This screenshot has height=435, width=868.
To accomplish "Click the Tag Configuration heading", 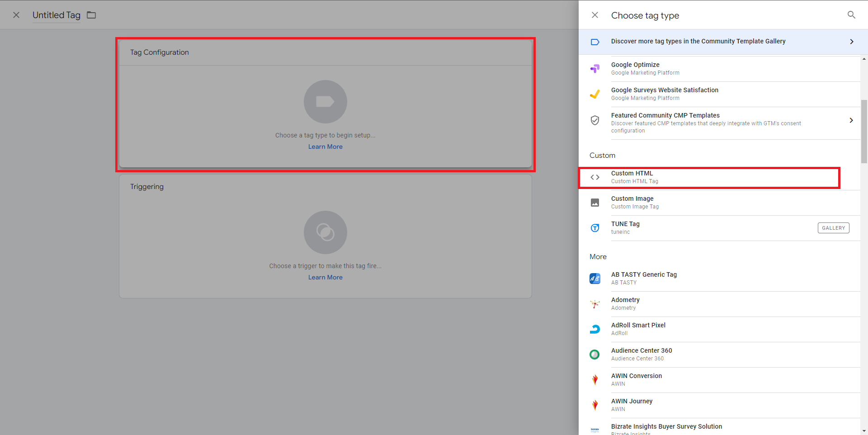I will tap(160, 52).
